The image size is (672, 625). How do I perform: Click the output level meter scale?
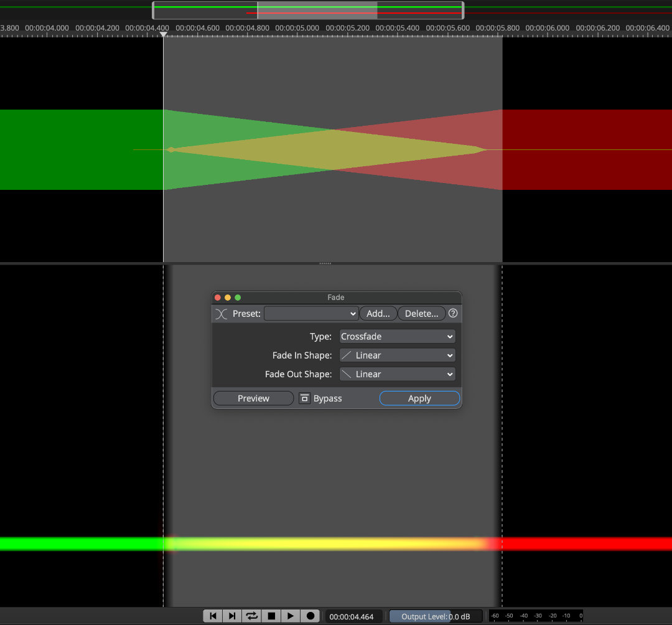pos(536,616)
